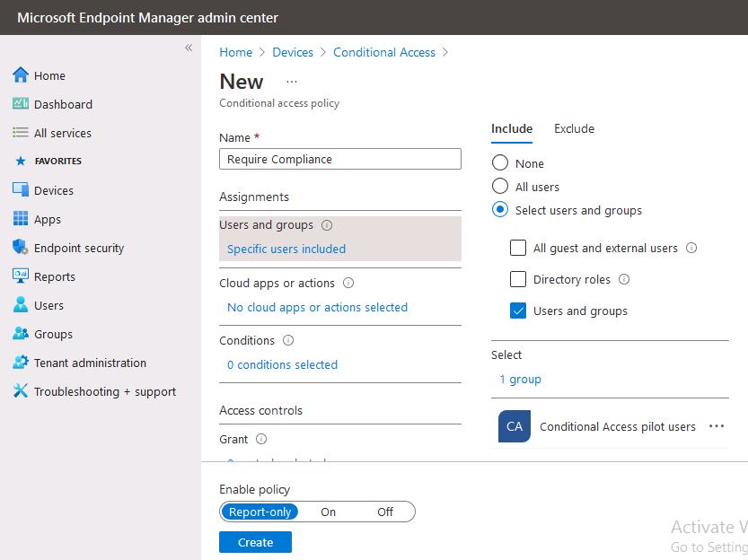Open the Dashboard chart icon
The image size is (748, 560).
click(21, 104)
